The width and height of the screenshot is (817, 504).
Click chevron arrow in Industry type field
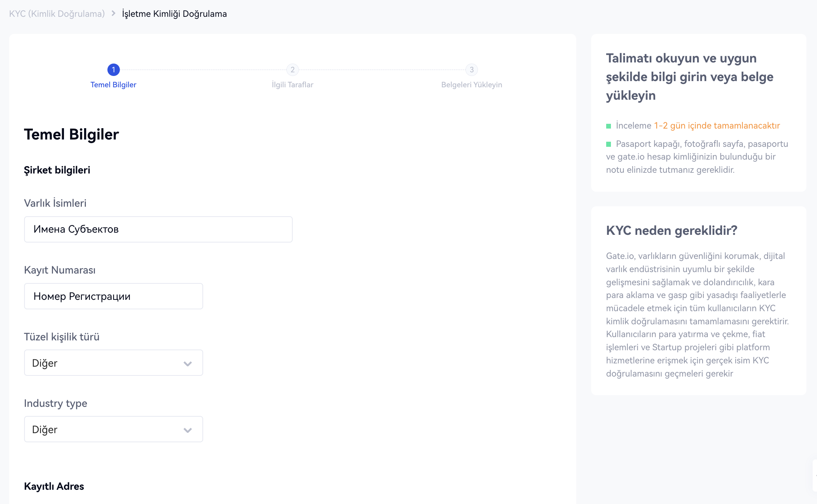(187, 430)
